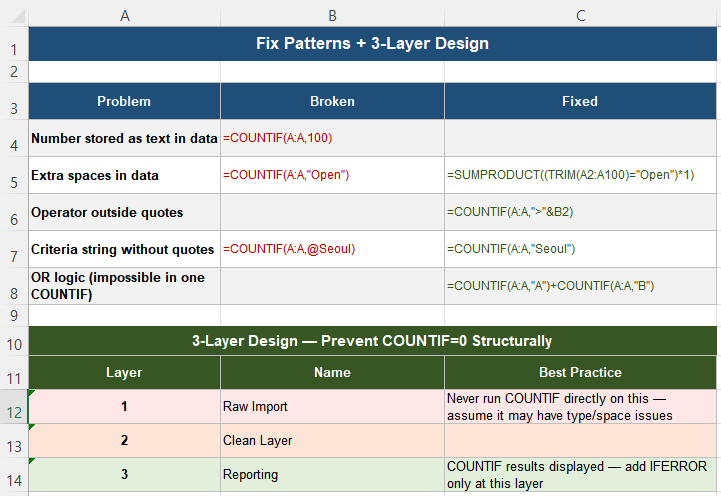The width and height of the screenshot is (721, 496).
Task: Click the 'Problem' header cell
Action: [x=125, y=101]
